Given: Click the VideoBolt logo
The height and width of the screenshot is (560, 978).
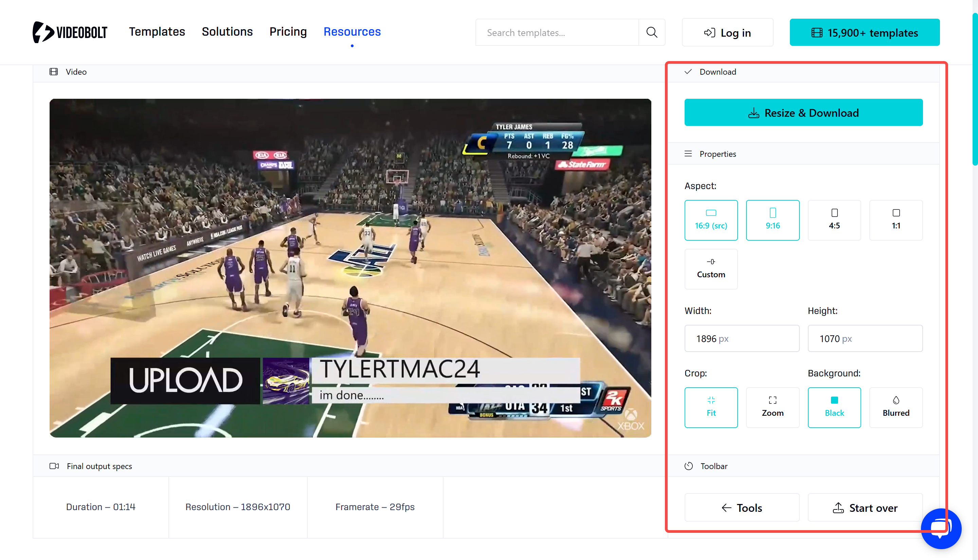Looking at the screenshot, I should point(70,32).
